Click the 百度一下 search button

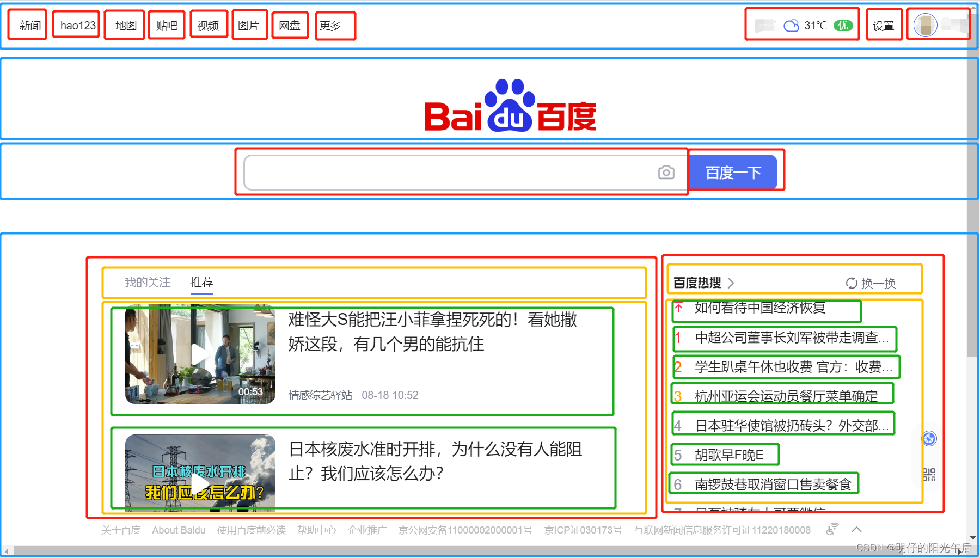[x=733, y=173]
